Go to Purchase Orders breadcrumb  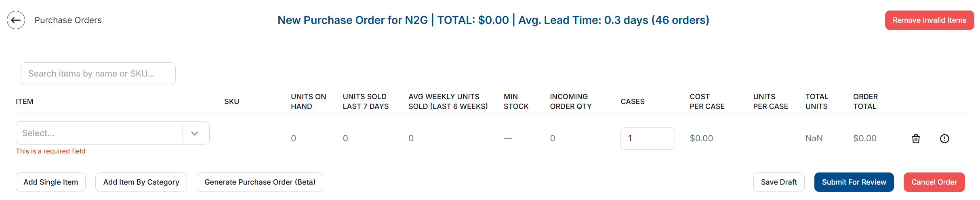tap(68, 20)
